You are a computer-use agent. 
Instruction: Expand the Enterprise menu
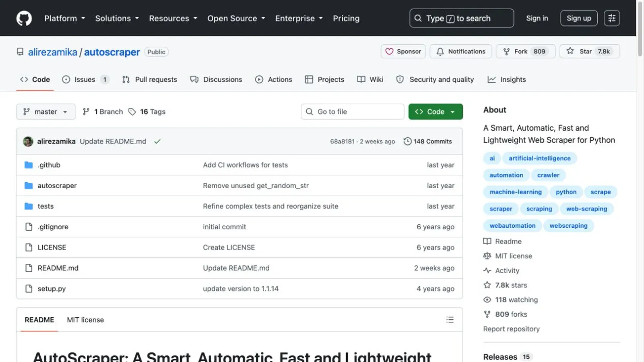coord(299,19)
